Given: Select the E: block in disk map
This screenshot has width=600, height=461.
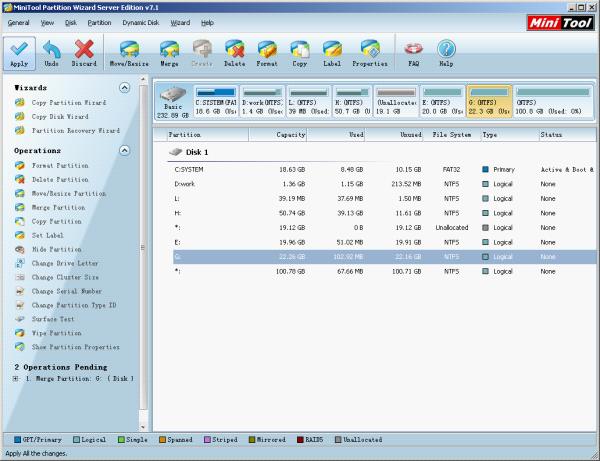Looking at the screenshot, I should [442, 102].
